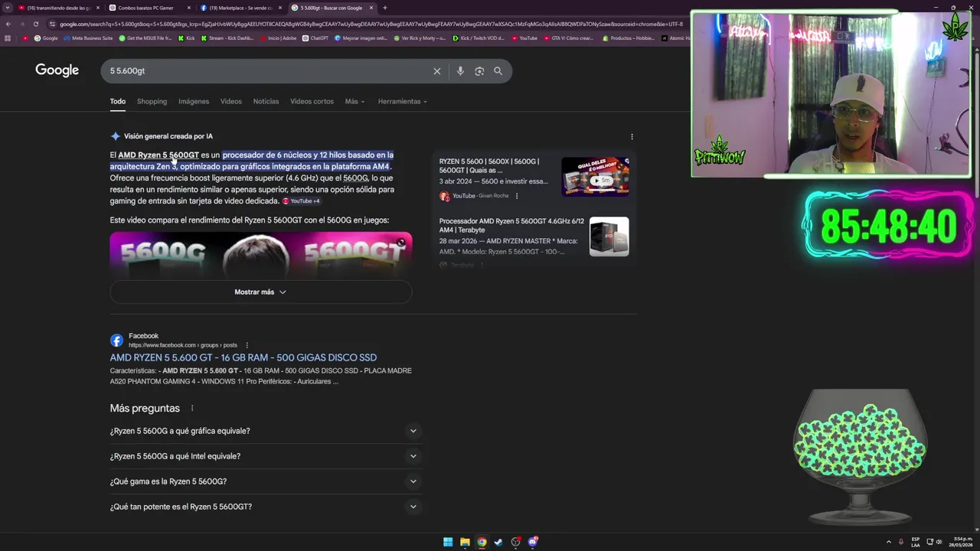Image resolution: width=980 pixels, height=551 pixels.
Task: Expand the question ¿Qué tan potente es Ryzen 5 5600GT?
Action: click(266, 507)
